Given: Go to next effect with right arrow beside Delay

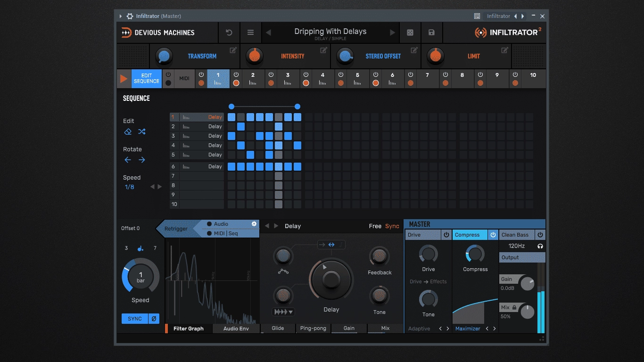Looking at the screenshot, I should [276, 226].
